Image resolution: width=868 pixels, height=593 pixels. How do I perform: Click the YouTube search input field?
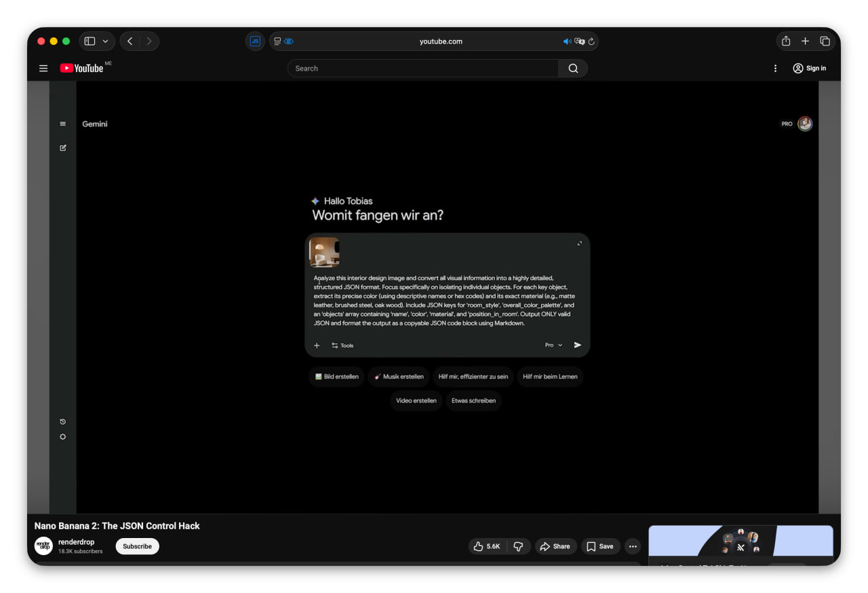pyautogui.click(x=422, y=69)
